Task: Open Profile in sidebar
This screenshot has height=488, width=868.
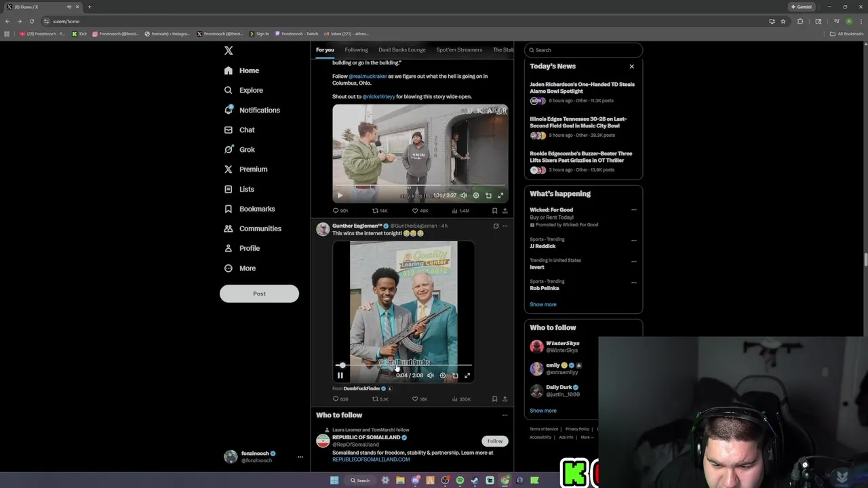Action: (241, 248)
